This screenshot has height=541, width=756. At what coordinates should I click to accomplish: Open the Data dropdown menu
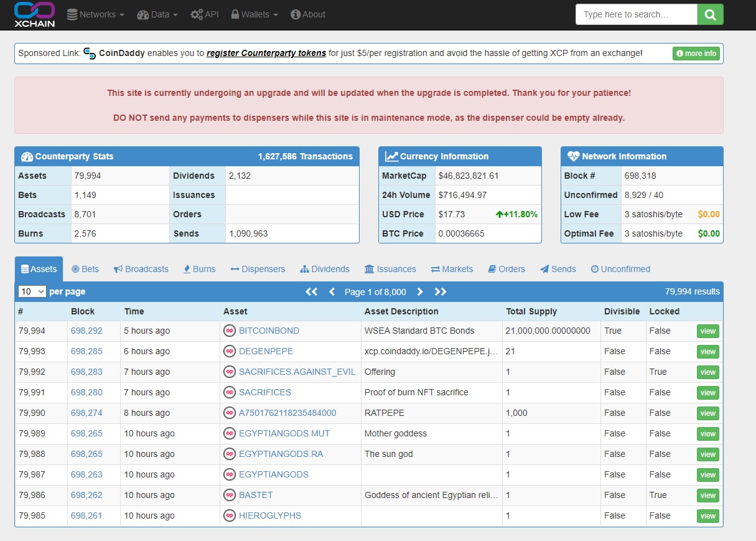point(157,14)
